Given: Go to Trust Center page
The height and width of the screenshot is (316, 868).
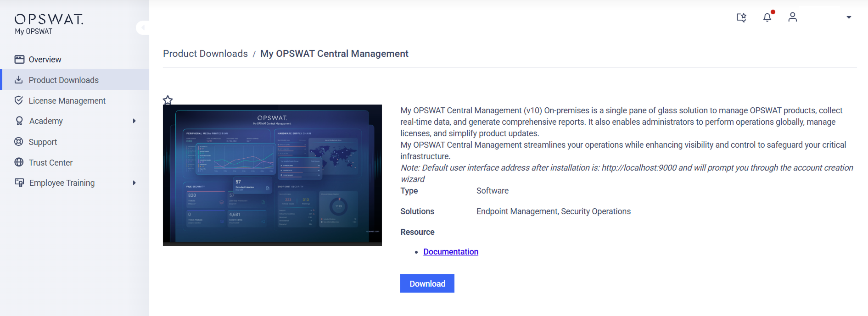Looking at the screenshot, I should pyautogui.click(x=50, y=162).
